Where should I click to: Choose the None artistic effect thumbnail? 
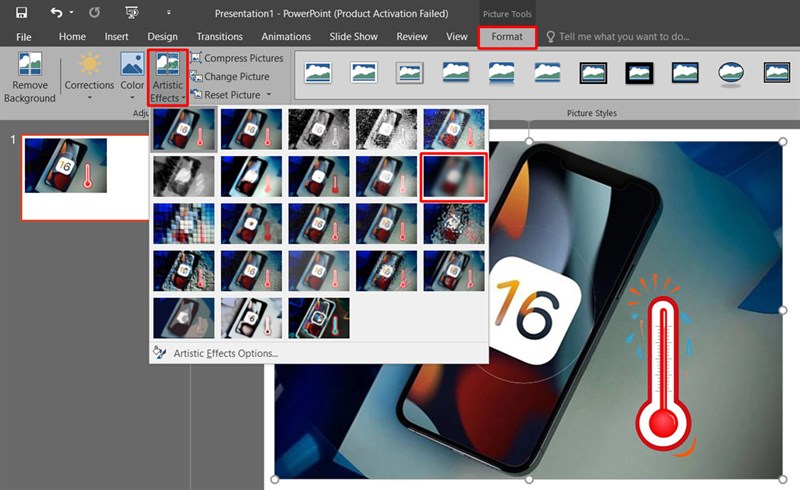tap(184, 129)
